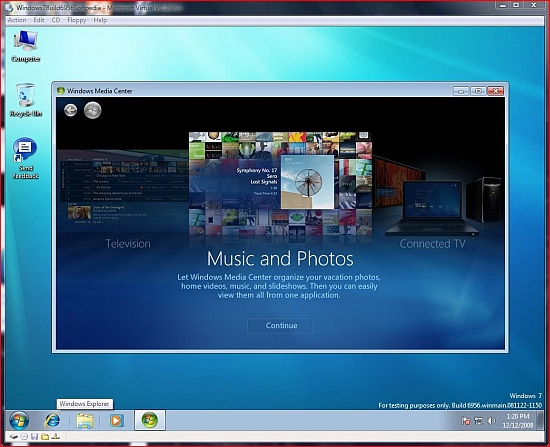Open the Recycle Bin desktop icon

(x=26, y=100)
